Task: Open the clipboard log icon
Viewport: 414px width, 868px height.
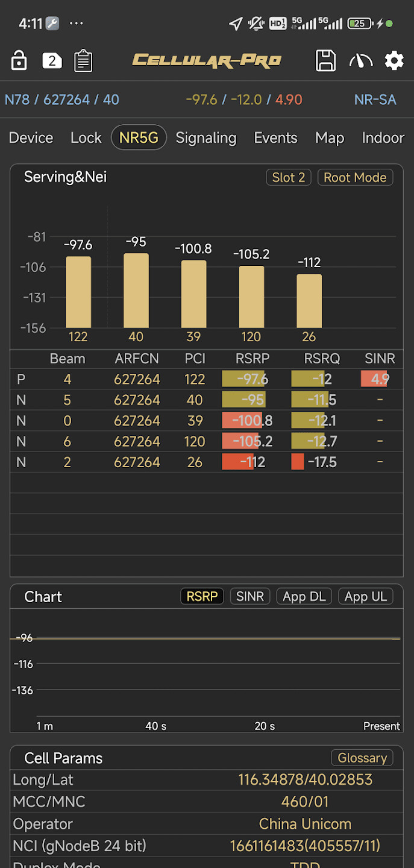Action: click(x=83, y=61)
